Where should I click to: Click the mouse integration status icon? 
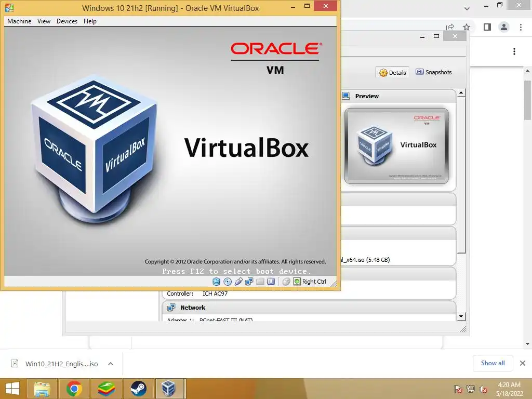coord(286,282)
